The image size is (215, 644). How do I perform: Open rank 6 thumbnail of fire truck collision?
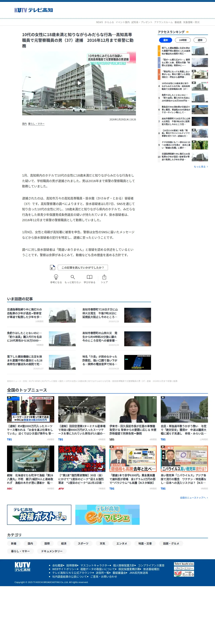[200, 110]
